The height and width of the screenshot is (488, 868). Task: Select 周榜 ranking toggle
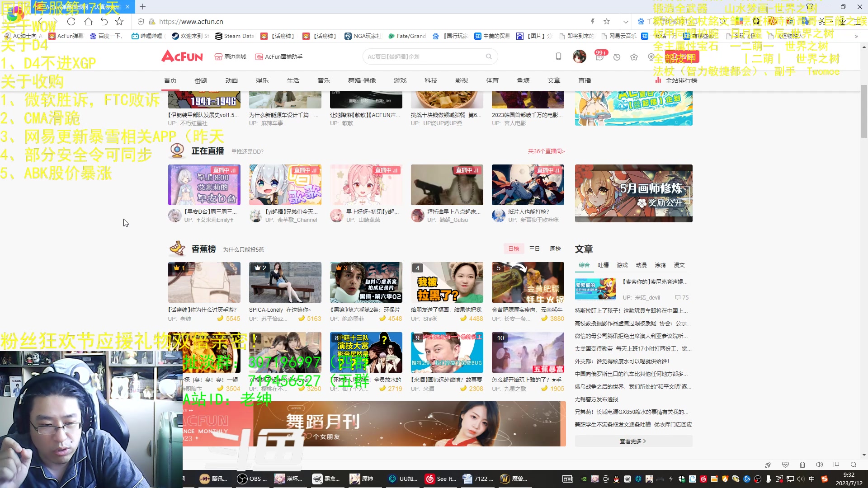(x=555, y=249)
